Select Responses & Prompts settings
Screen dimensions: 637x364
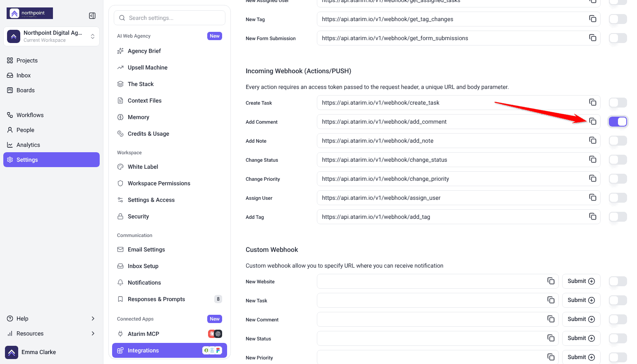click(170, 299)
